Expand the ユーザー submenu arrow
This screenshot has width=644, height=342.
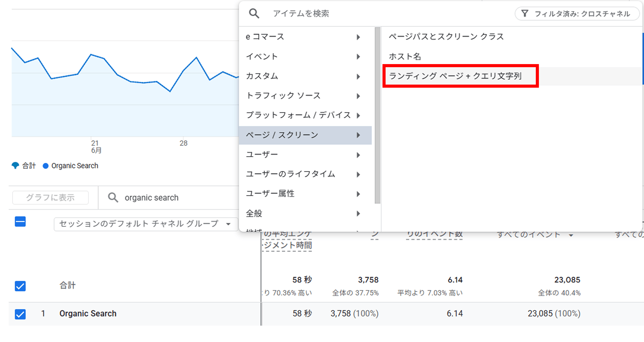(358, 155)
